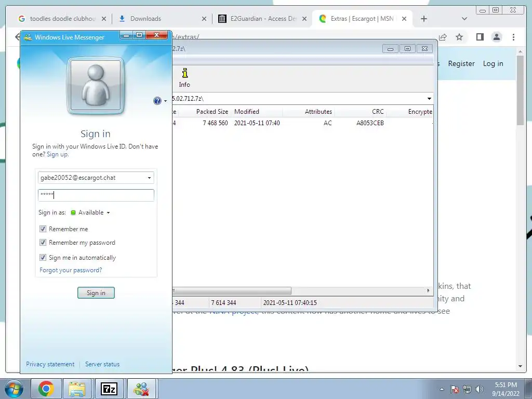The image size is (532, 399).
Task: Click volume speaker tray icon
Action: point(480,389)
